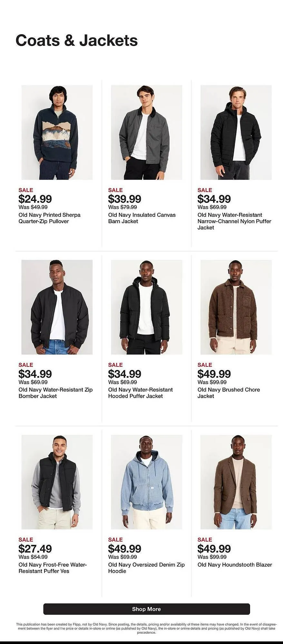The height and width of the screenshot is (644, 283).
Task: View the Narrow-Channel Nylon Puffer Jacket image
Action: [x=236, y=132]
